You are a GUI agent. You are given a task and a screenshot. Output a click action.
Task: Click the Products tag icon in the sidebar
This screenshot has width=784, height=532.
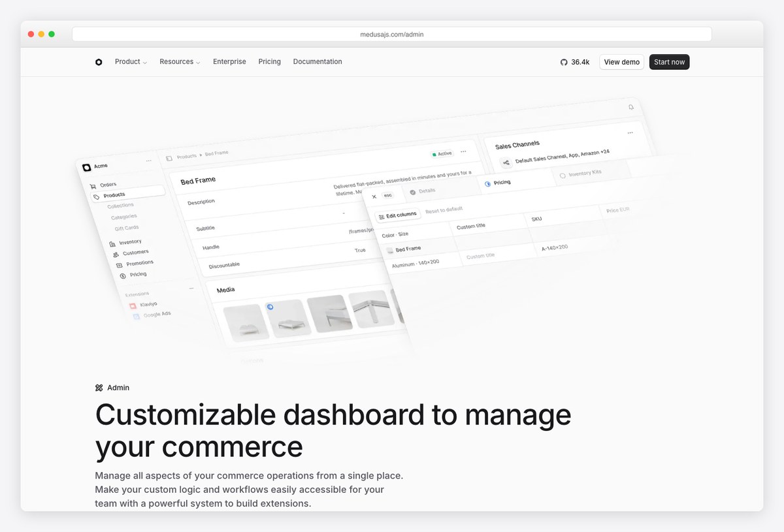pos(97,196)
